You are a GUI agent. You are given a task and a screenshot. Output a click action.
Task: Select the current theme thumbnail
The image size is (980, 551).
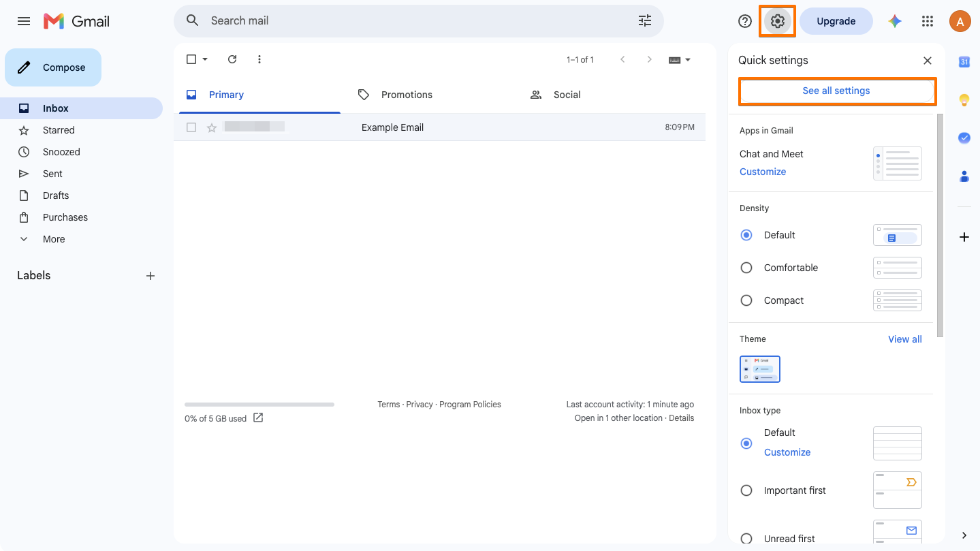[760, 369]
